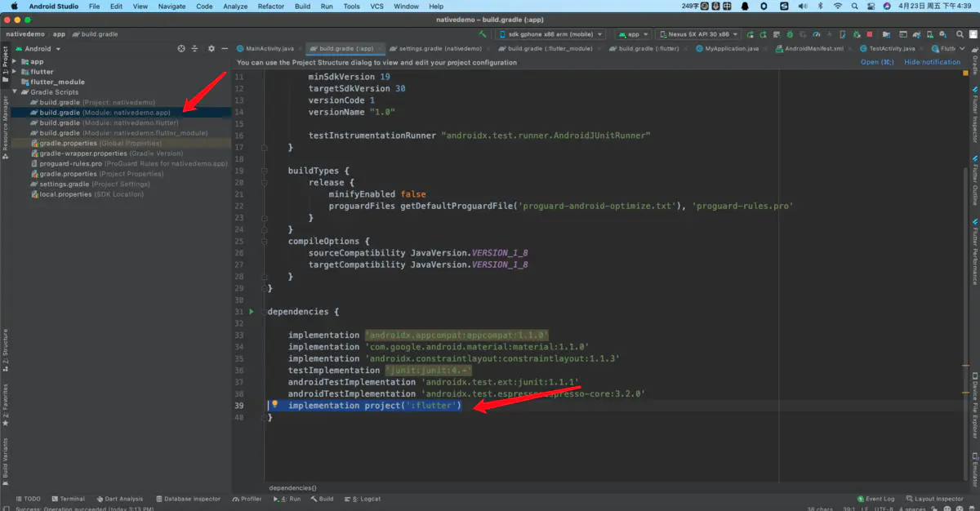Collapse the Gradle Scripts tree node
Screen dimensions: 980x511
coord(16,92)
